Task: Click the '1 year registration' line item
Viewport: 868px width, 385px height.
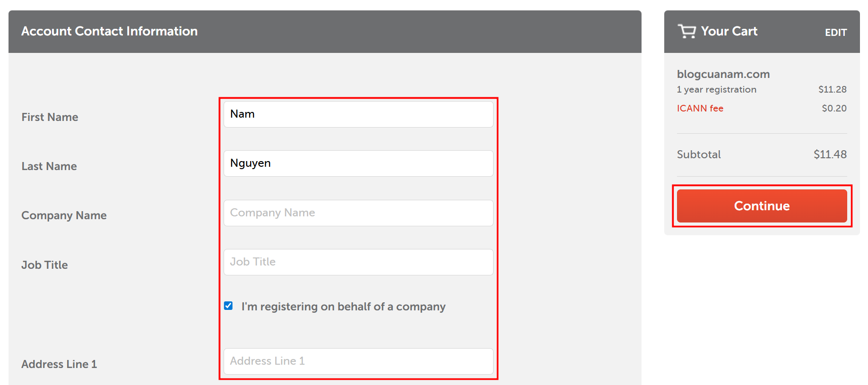Action: 717,89
